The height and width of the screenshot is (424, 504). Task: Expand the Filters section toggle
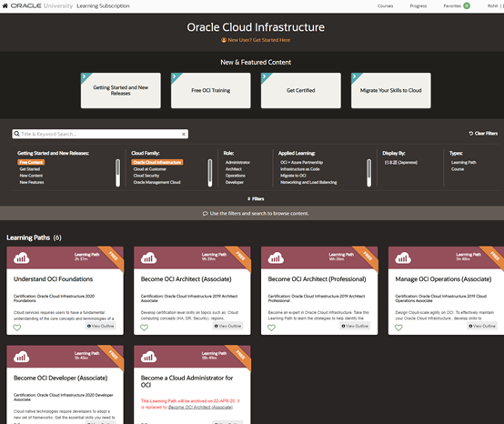tap(256, 199)
